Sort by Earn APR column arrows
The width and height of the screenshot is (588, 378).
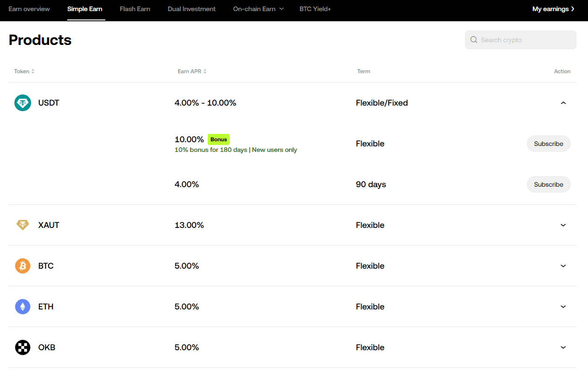205,71
